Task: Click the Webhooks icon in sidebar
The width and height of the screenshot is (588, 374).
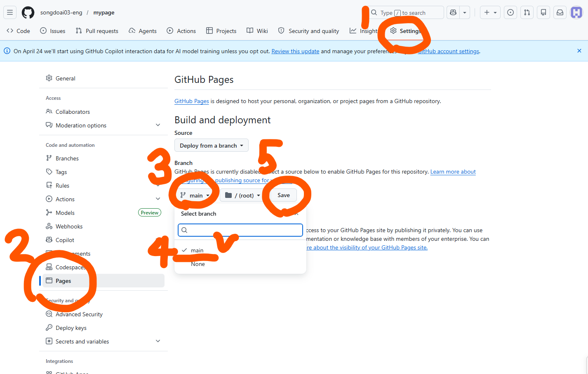Action: (49, 226)
